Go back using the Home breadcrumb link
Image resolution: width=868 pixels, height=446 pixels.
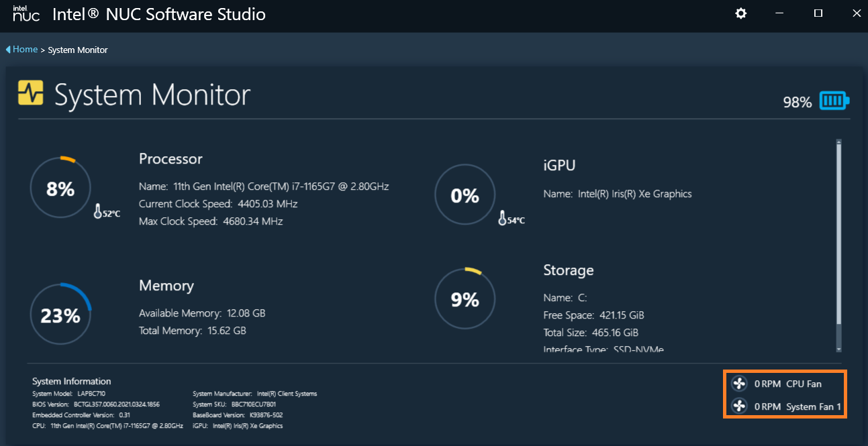click(26, 50)
